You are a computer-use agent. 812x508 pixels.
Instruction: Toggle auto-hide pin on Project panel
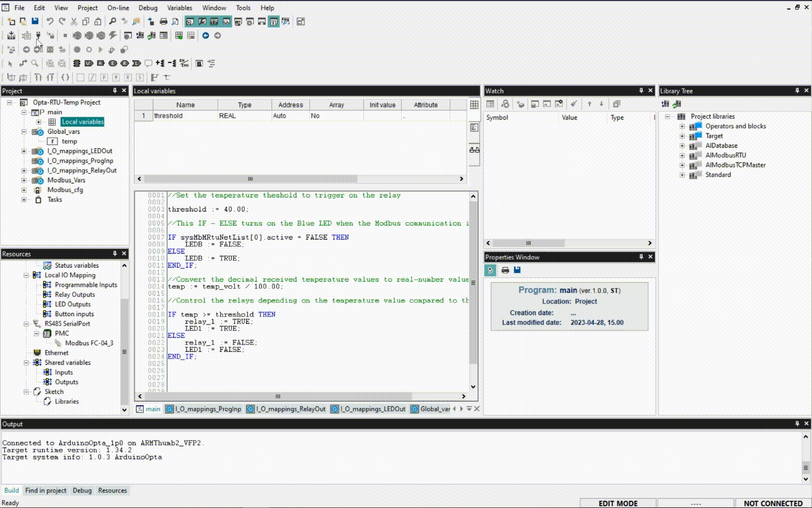(x=115, y=91)
